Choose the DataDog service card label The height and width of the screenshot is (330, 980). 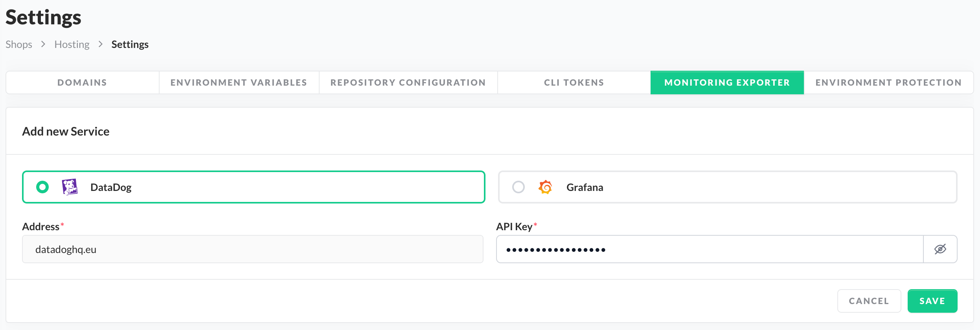111,187
